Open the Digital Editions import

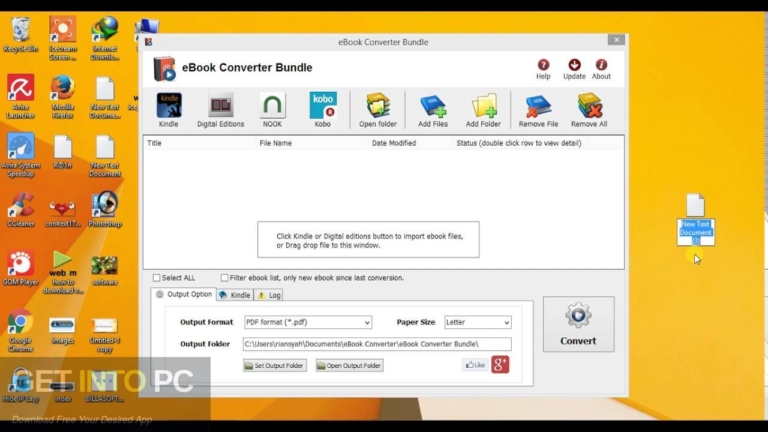(220, 110)
